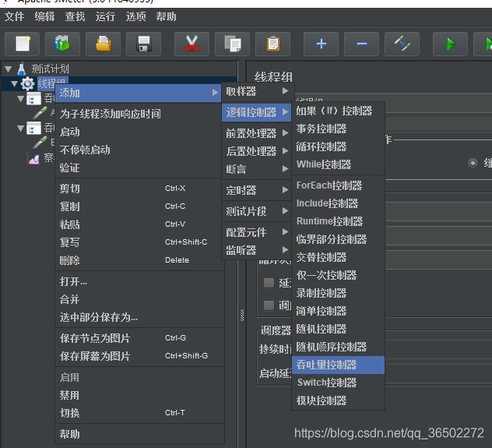
Task: Open the 后置处理器 submenu
Action: [257, 151]
